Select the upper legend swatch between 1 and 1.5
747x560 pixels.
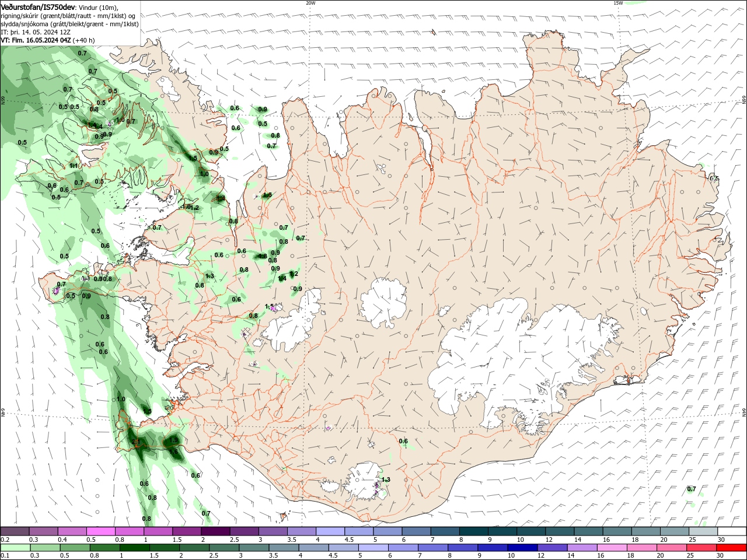tap(158, 531)
